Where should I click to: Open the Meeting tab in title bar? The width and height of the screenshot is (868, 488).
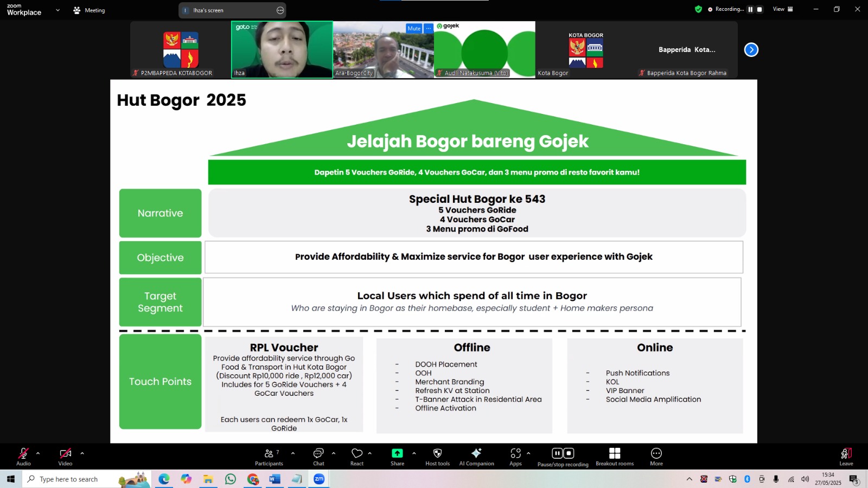(x=89, y=10)
